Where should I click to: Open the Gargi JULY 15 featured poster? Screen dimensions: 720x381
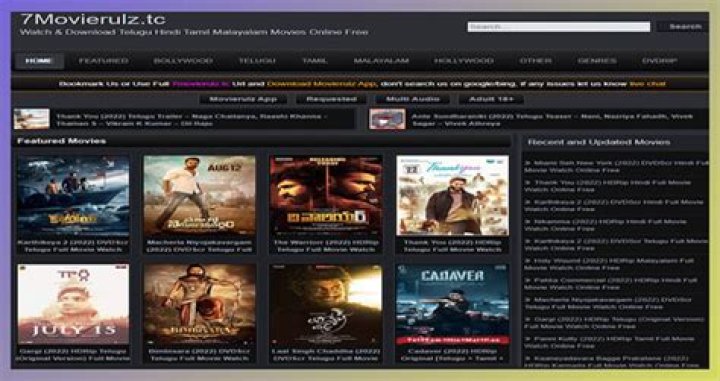point(73,304)
